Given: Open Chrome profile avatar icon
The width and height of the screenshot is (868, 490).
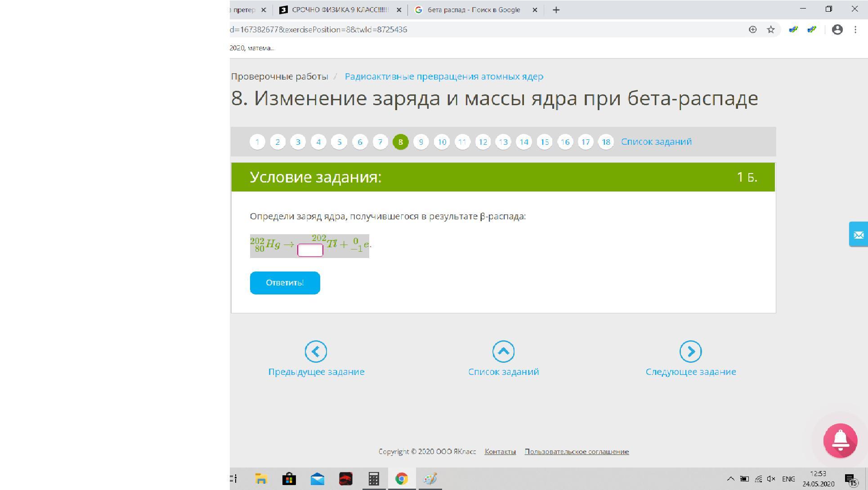Looking at the screenshot, I should coord(837,30).
